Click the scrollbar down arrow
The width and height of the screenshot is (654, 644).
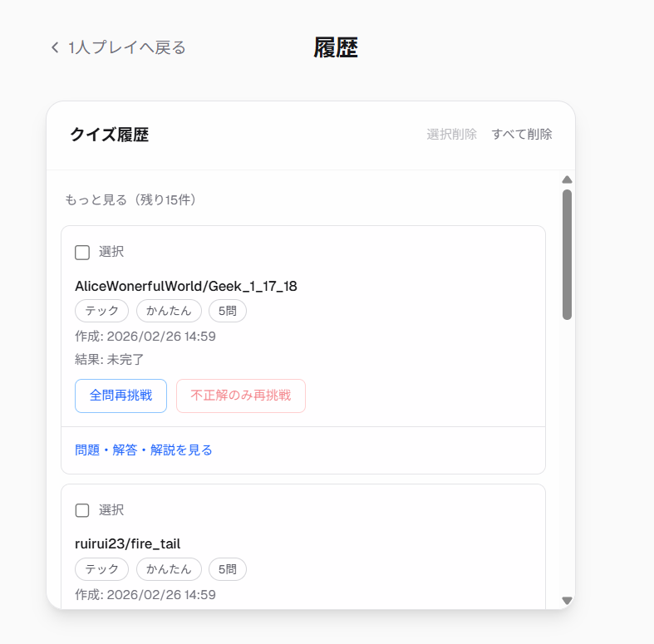coord(567,600)
